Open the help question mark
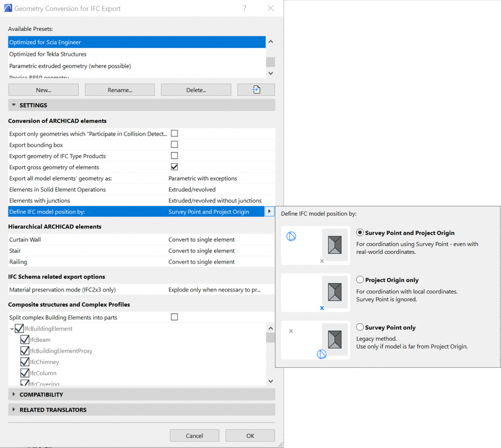The image size is (501, 448). pos(245,9)
